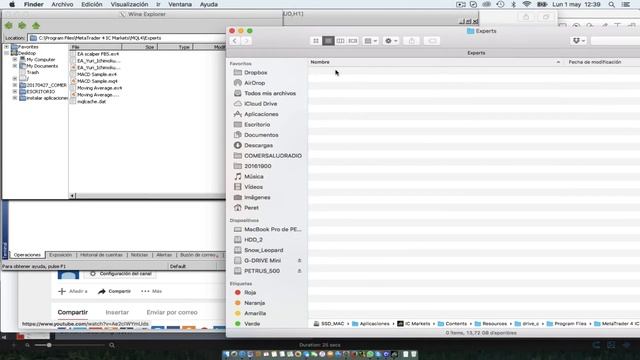
Task: Click Finder edit tags toolbar button
Action: (432, 41)
